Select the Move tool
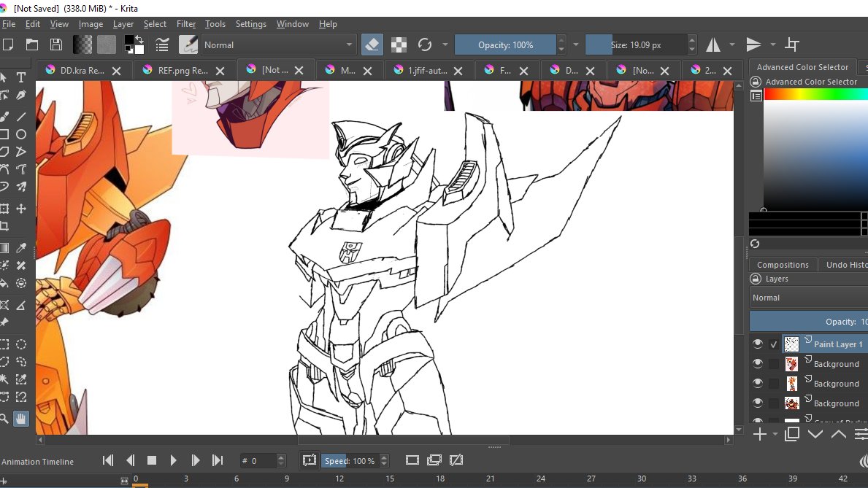Viewport: 868px width, 488px height. (21, 209)
